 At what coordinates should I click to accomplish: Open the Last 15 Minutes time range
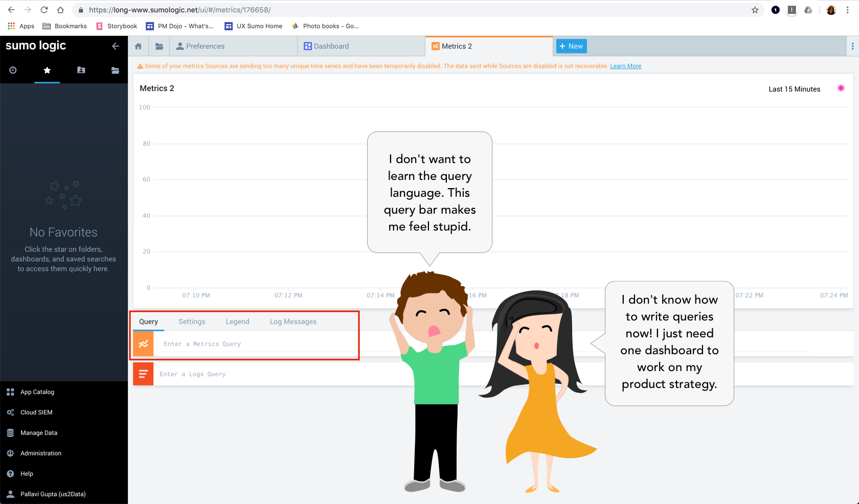(x=794, y=89)
